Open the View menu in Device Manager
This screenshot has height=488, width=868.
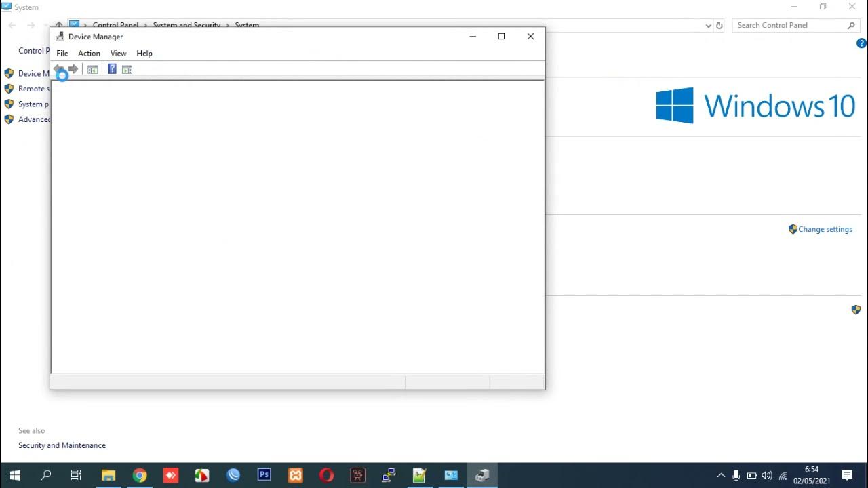(x=119, y=53)
